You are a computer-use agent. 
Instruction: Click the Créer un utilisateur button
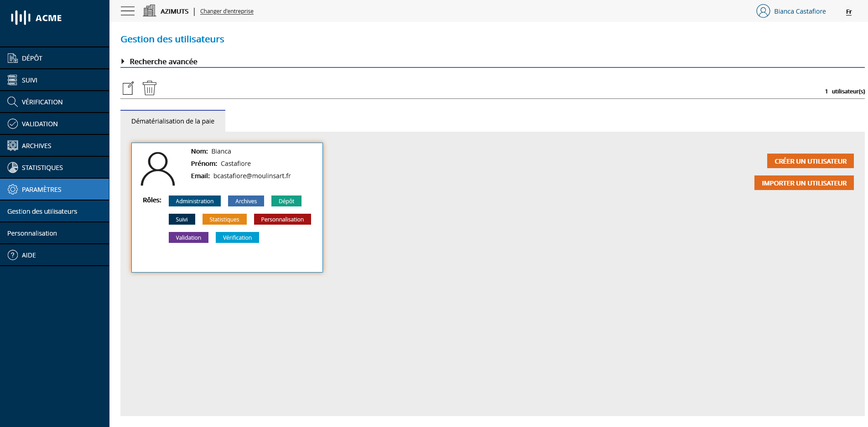click(x=810, y=161)
